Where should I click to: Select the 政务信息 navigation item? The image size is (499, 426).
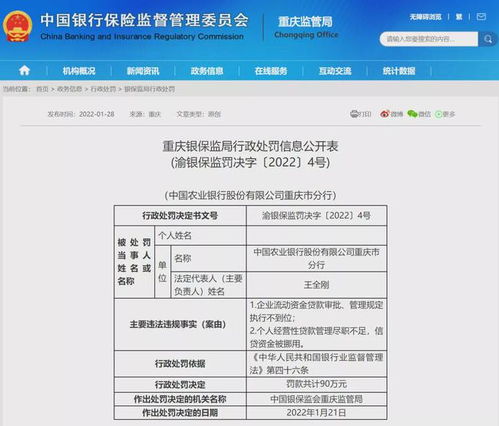[207, 71]
